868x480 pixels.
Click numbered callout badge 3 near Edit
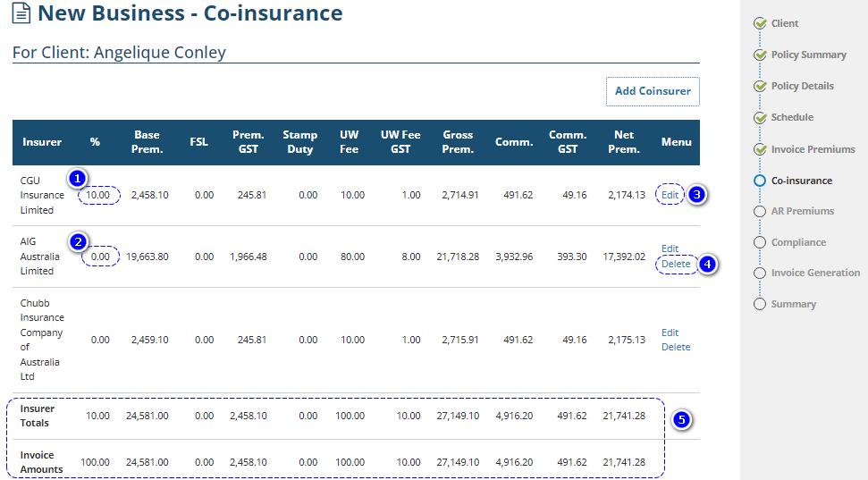coord(699,195)
